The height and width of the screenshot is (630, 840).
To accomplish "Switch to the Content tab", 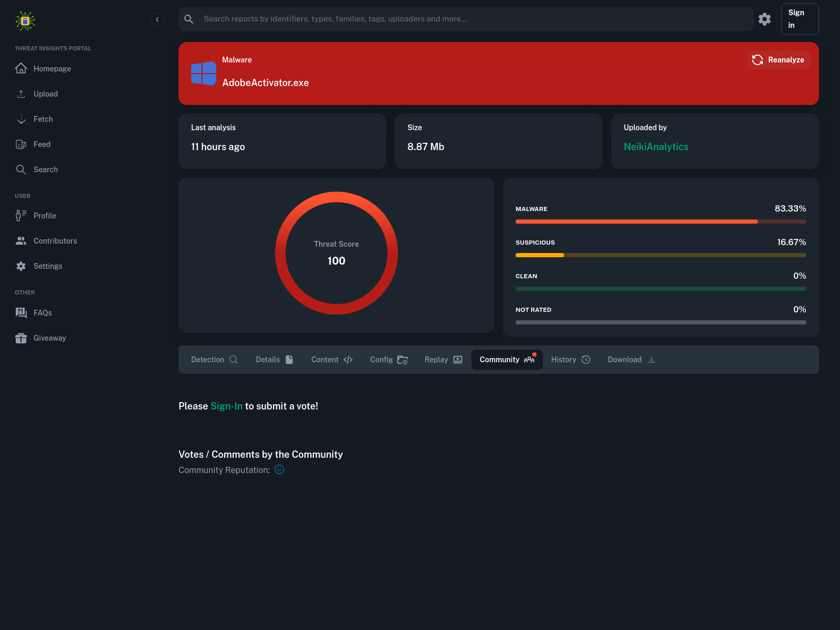I will [332, 360].
